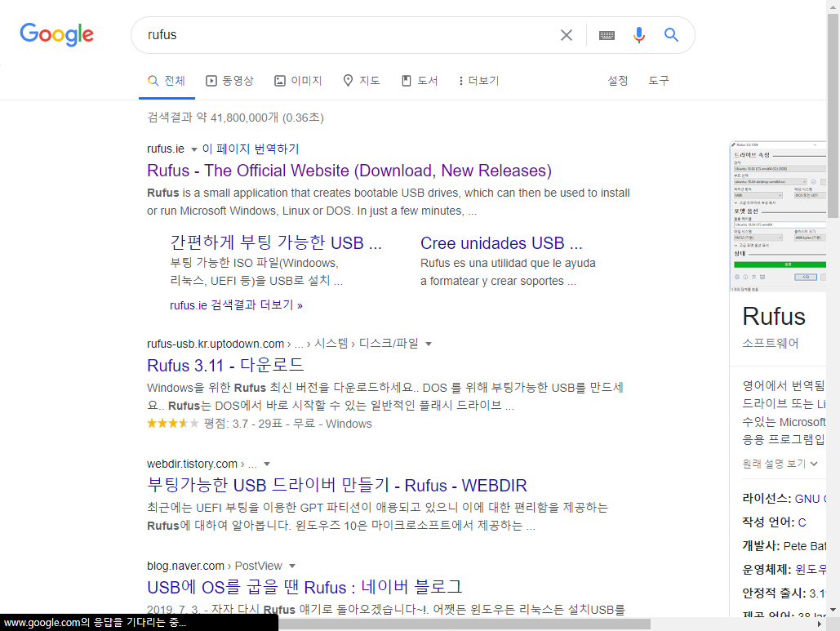Open the 더보기 menu
This screenshot has width=840, height=631.
pyautogui.click(x=479, y=81)
